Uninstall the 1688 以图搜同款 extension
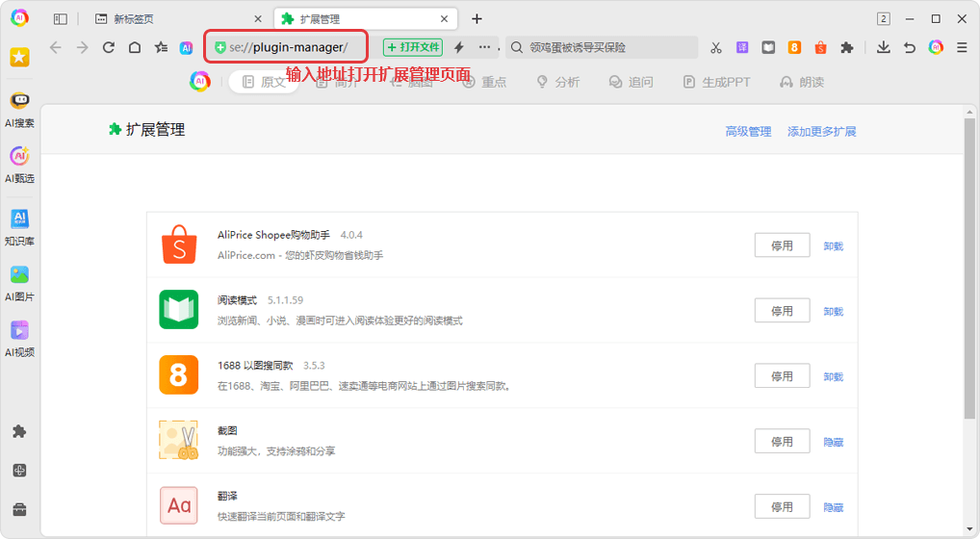980x539 pixels. click(833, 376)
